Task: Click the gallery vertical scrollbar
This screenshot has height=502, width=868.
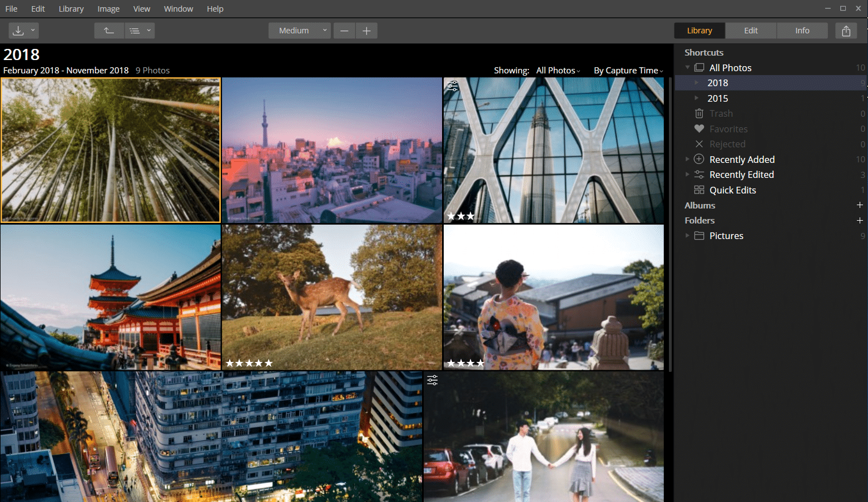Action: point(670,222)
